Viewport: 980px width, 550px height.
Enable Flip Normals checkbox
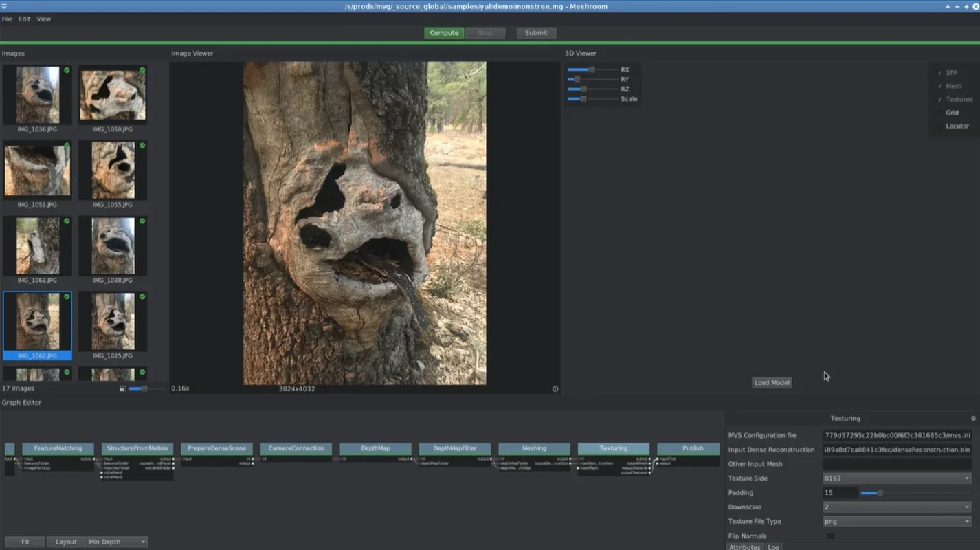(x=830, y=536)
